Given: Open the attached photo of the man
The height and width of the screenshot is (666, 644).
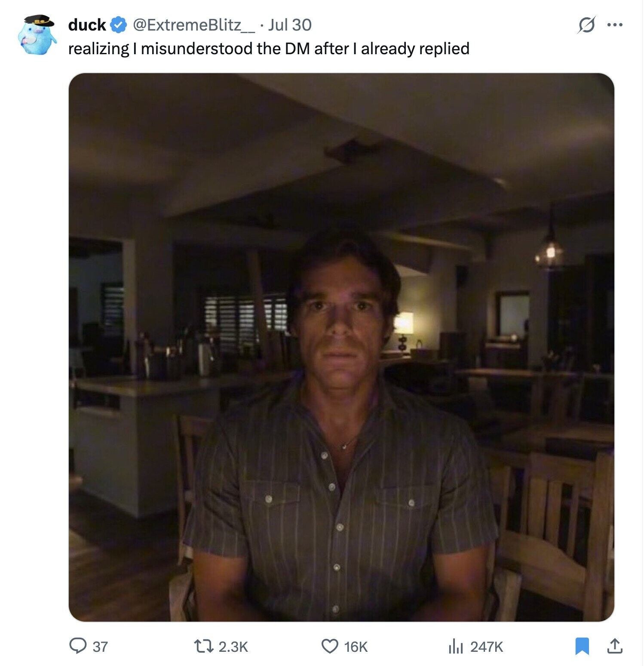Looking at the screenshot, I should click(341, 387).
